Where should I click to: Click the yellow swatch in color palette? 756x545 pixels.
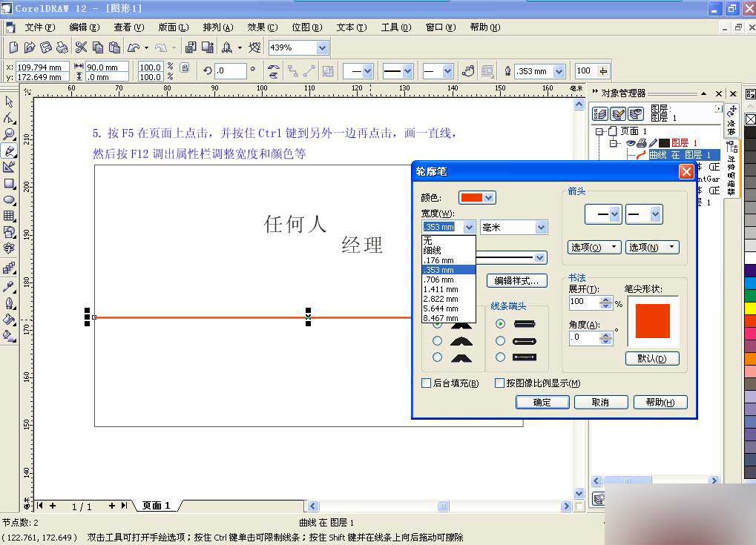pos(750,308)
